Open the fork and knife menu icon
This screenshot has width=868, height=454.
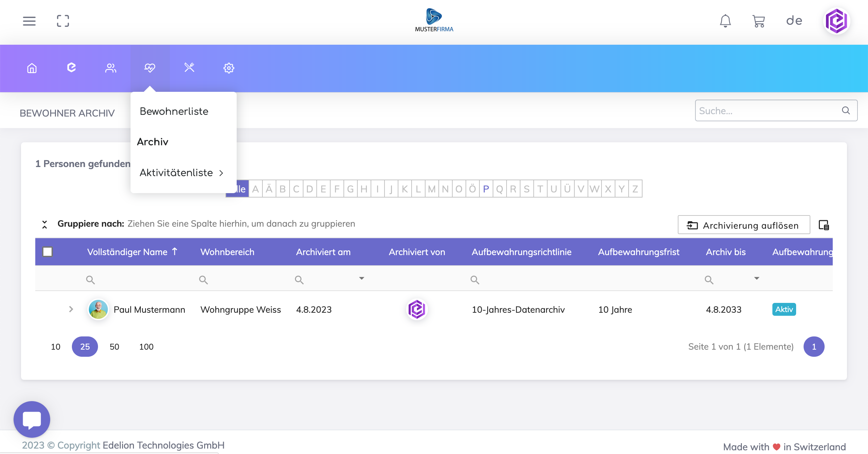click(x=189, y=68)
